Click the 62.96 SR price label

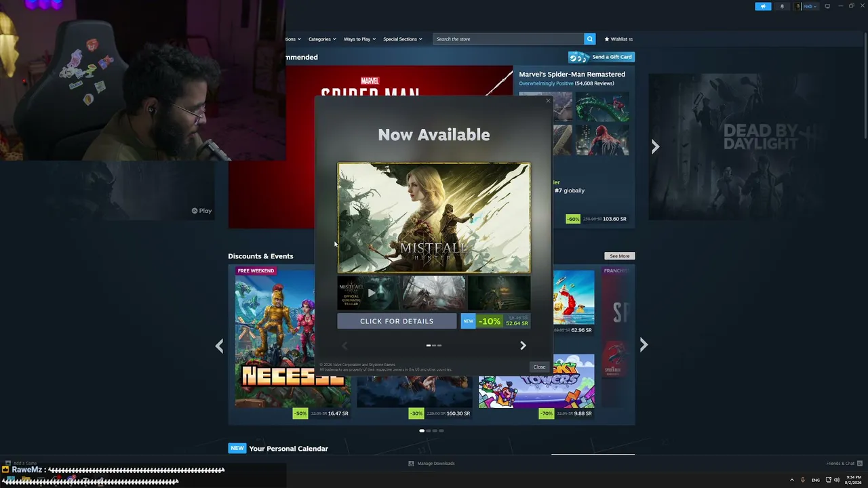click(x=582, y=330)
